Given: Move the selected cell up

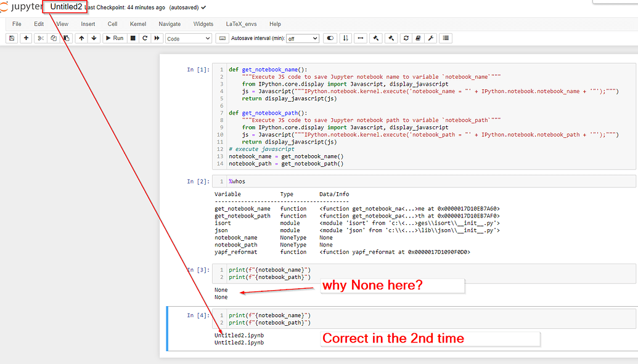Looking at the screenshot, I should [81, 38].
